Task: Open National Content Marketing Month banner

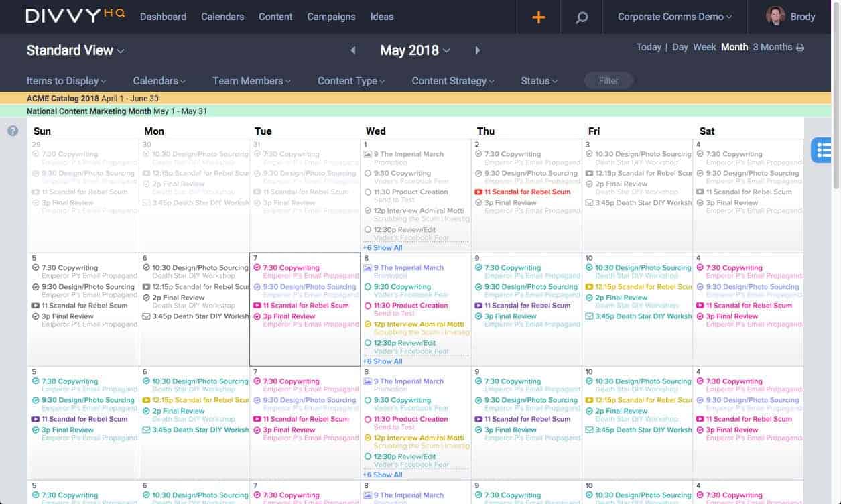Action: (x=415, y=111)
